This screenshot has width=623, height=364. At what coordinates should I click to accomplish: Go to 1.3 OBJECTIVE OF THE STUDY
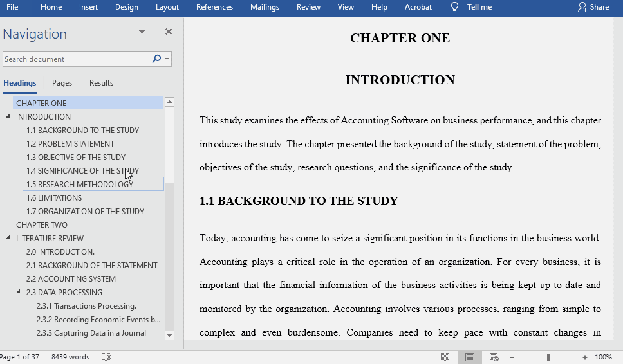[76, 157]
